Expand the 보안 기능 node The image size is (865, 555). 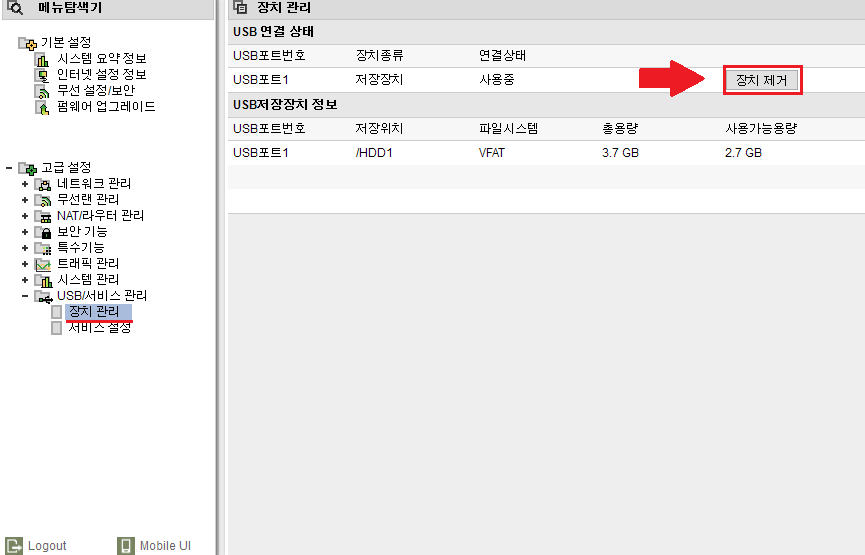pos(25,232)
